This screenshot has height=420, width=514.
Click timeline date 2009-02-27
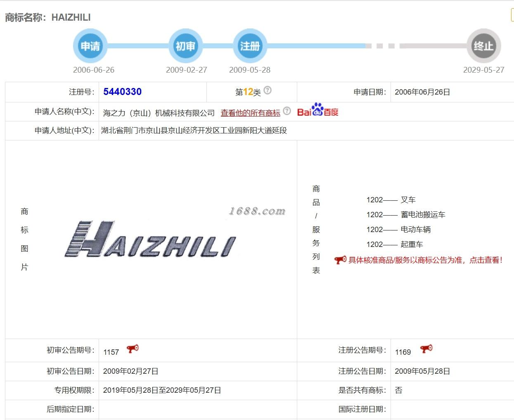point(187,70)
